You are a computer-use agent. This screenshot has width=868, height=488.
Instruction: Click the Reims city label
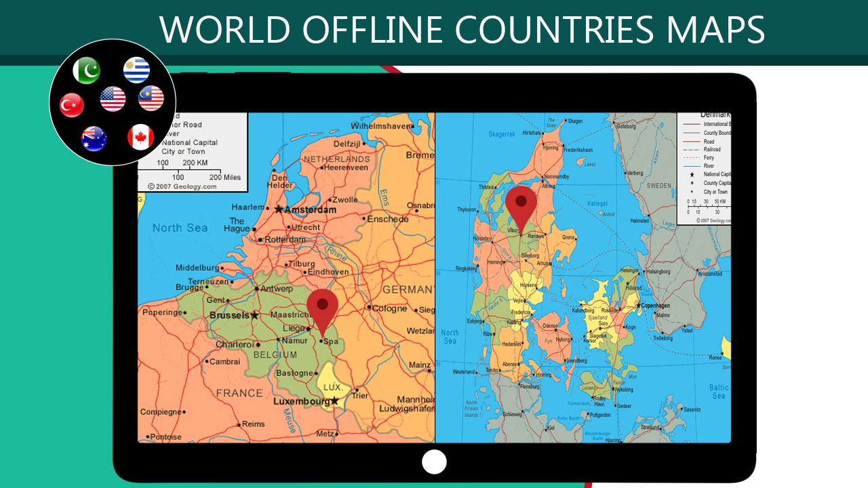point(253,424)
